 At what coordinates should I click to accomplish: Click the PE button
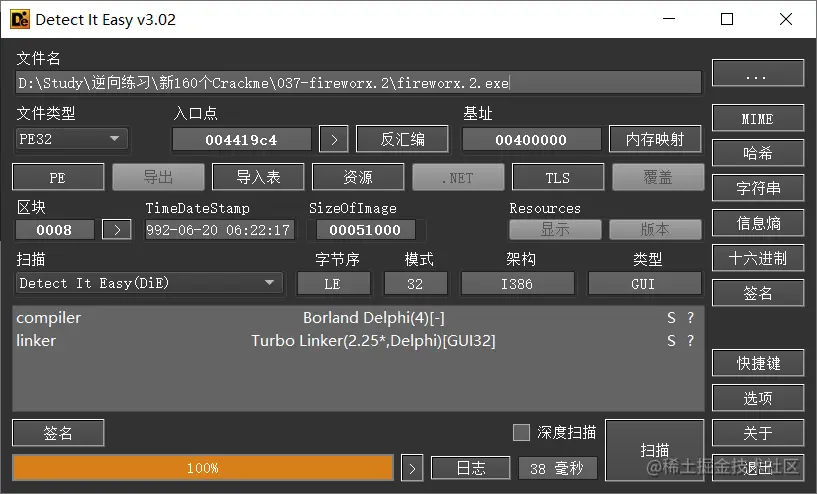click(58, 177)
